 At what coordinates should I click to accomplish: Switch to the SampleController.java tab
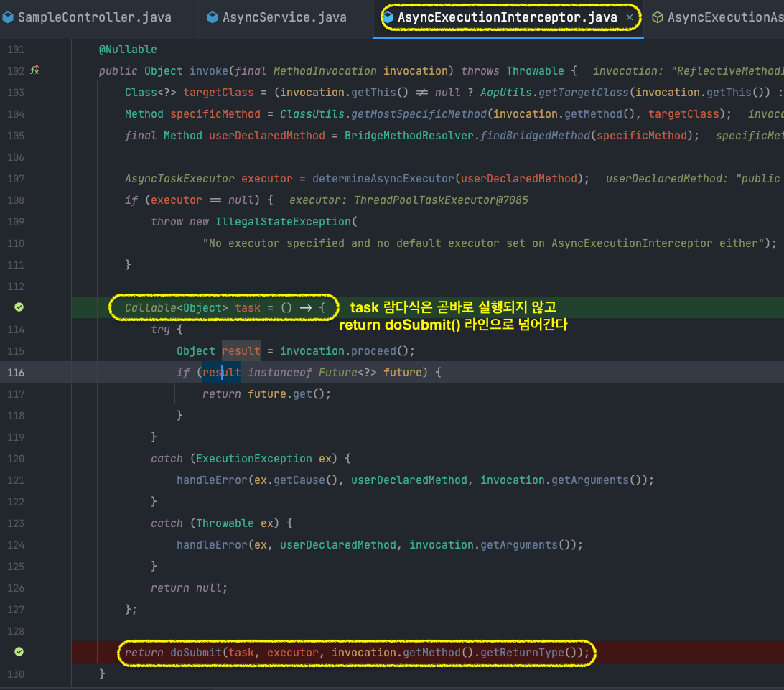pos(95,17)
